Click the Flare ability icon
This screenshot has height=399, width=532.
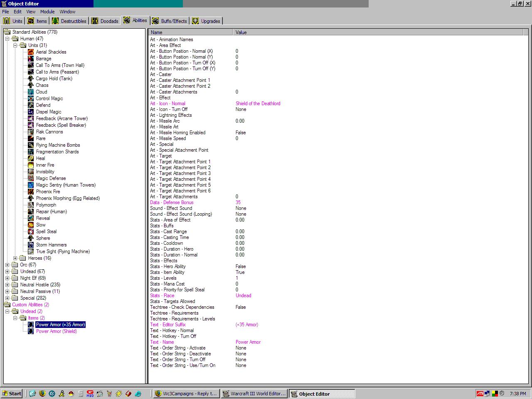[31, 138]
